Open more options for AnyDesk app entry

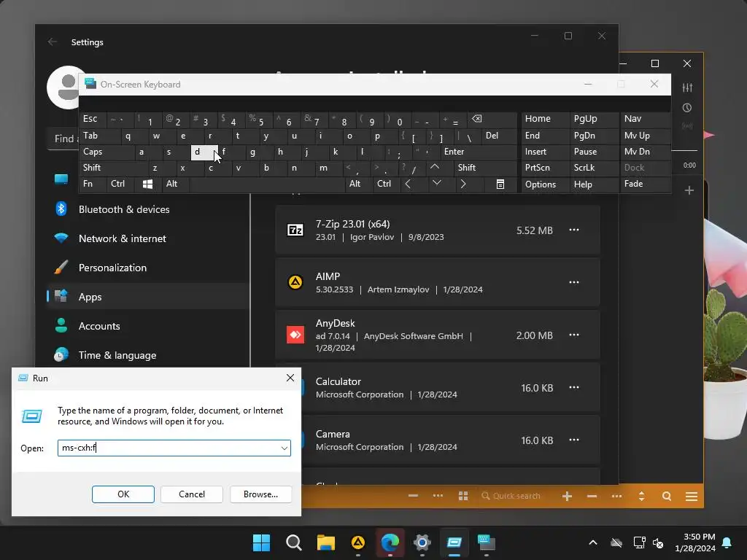(x=574, y=335)
